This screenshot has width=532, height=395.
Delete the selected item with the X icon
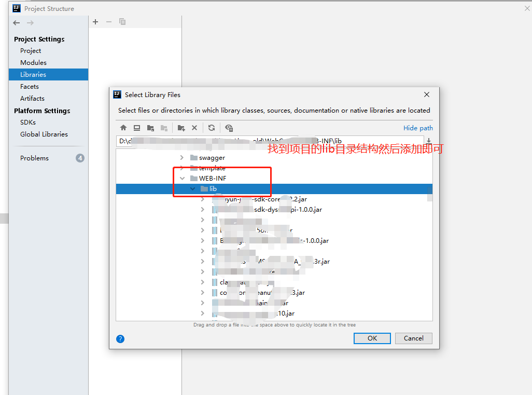pos(194,128)
